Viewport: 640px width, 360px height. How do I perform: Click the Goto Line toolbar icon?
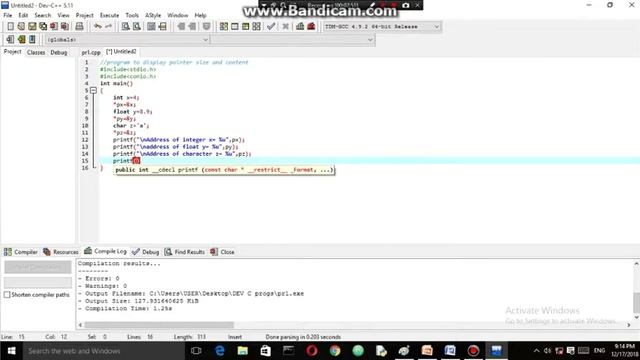point(162,27)
